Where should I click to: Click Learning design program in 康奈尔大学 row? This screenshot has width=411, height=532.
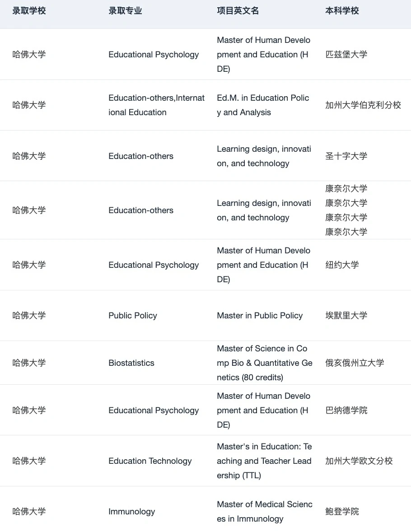[264, 210]
